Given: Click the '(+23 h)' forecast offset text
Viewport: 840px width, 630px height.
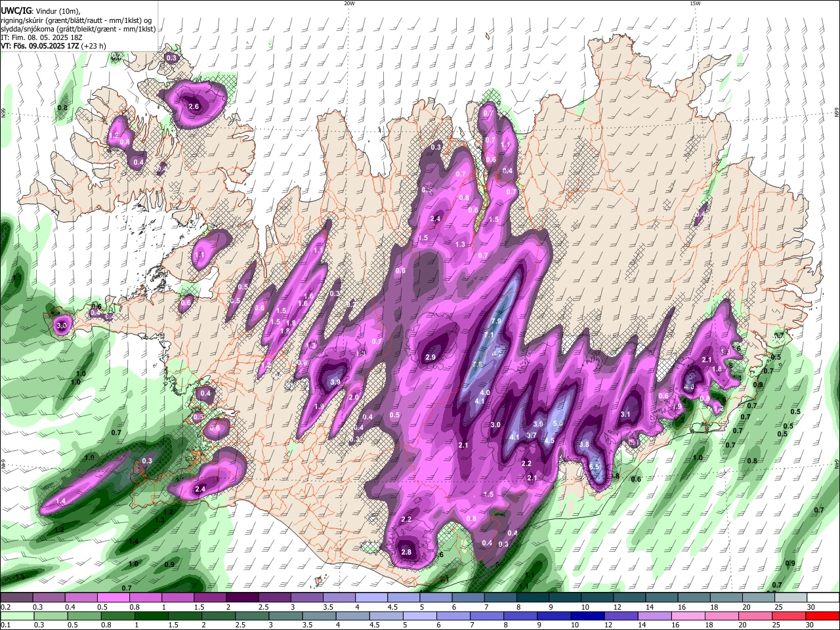Looking at the screenshot, I should coord(94,46).
